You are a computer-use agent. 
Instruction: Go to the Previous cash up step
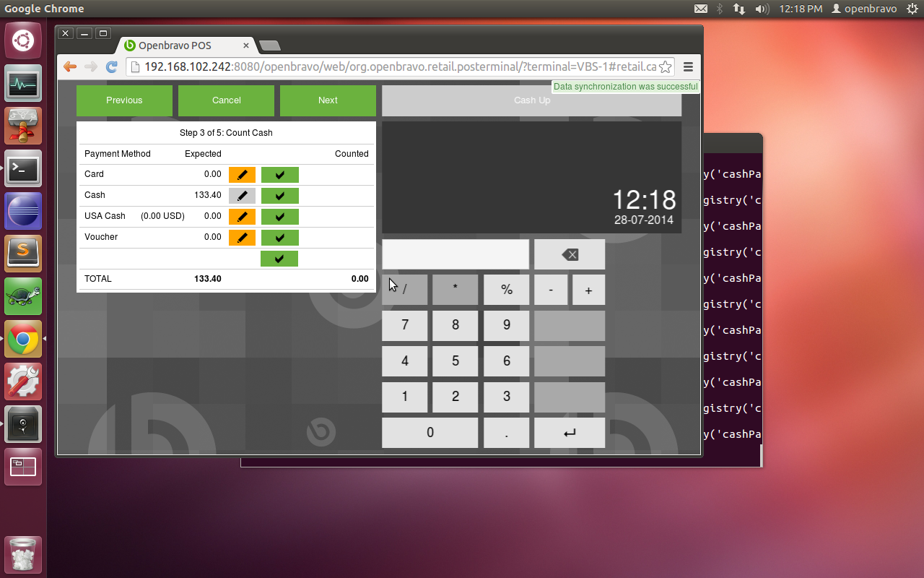(x=124, y=100)
